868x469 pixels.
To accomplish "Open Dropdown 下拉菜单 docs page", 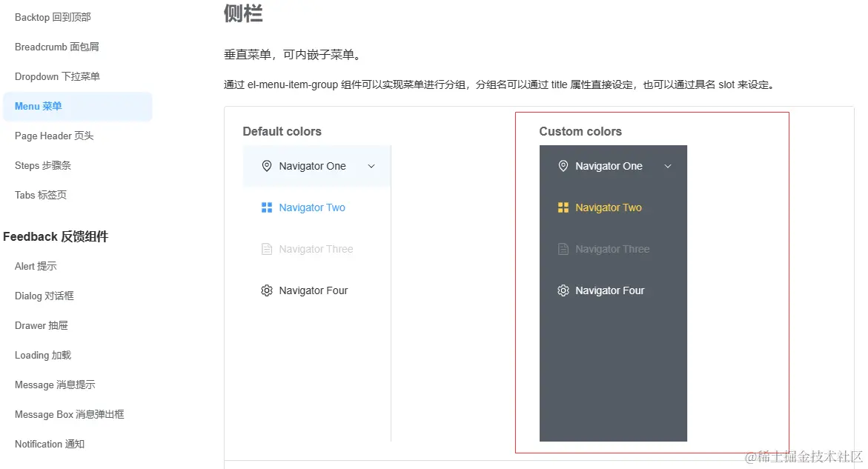I will [x=57, y=76].
